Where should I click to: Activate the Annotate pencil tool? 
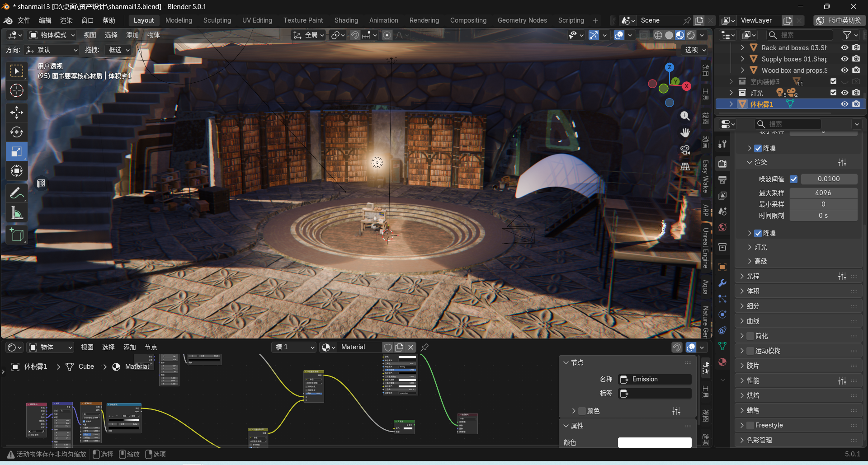[17, 193]
